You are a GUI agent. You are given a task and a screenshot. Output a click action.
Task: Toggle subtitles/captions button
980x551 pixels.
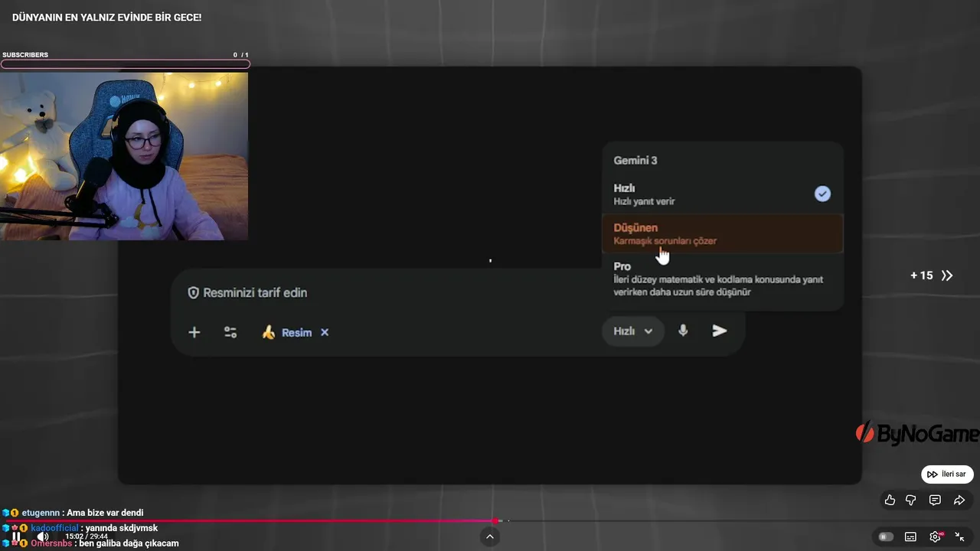pyautogui.click(x=910, y=536)
